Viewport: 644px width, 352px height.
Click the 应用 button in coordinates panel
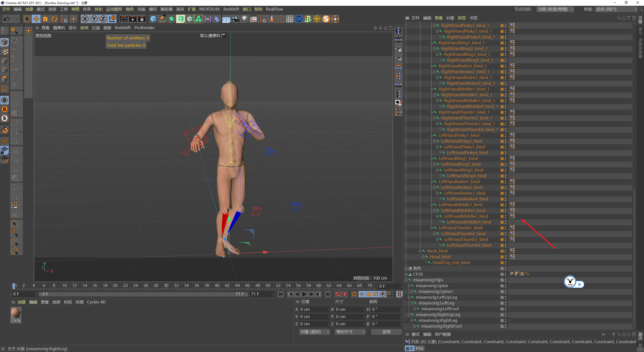point(386,332)
